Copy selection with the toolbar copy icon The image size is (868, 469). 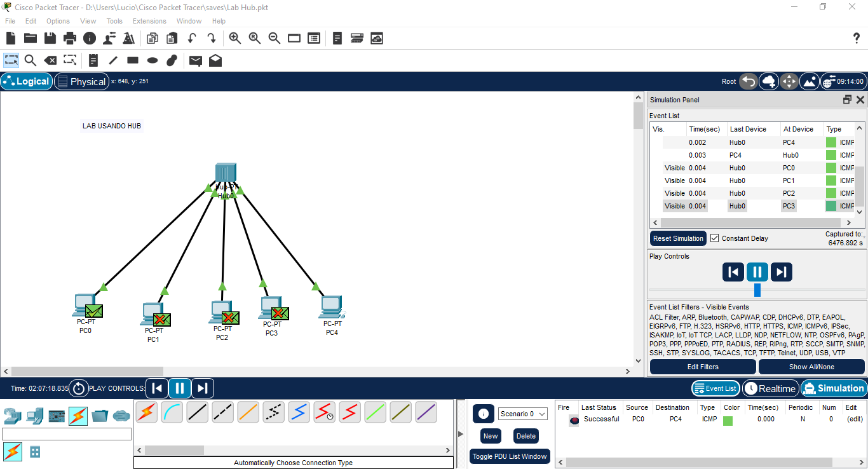tap(152, 38)
